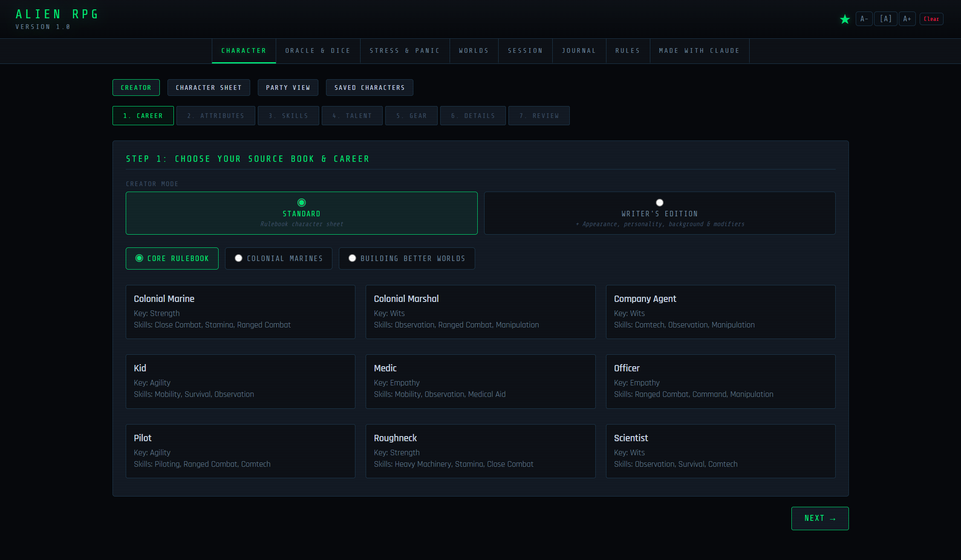Viewport: 961px width, 560px height.
Task: Choose the Medic career card
Action: [480, 381]
